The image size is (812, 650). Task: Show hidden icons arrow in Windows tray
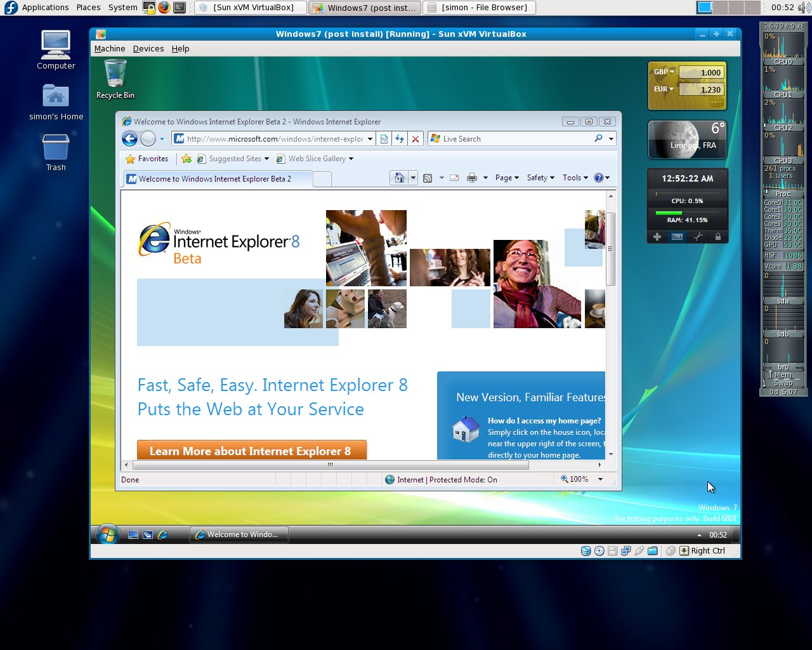coord(699,535)
